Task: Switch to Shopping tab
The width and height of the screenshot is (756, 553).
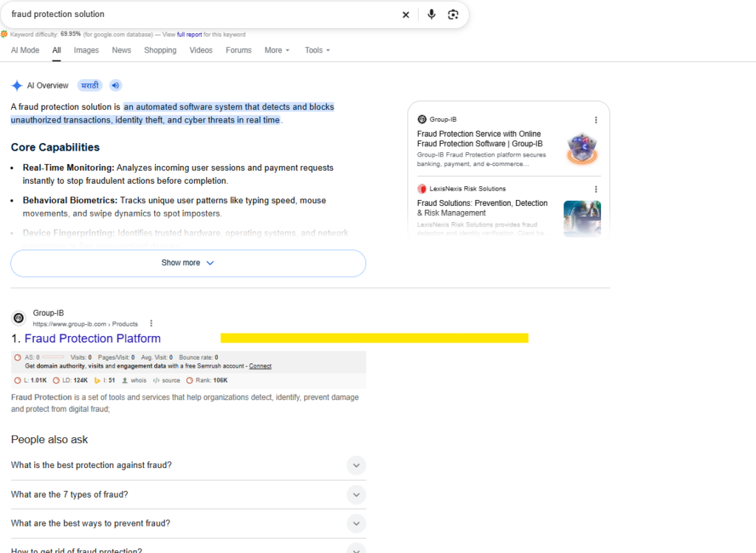Action: 160,50
